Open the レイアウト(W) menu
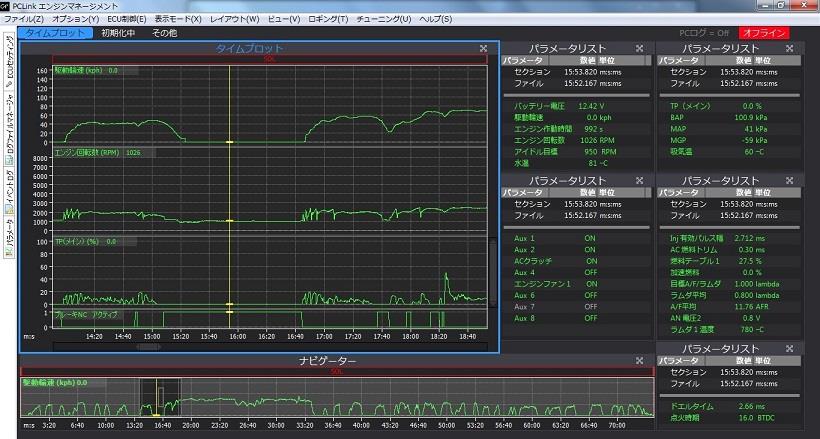The width and height of the screenshot is (820, 439). point(234,19)
